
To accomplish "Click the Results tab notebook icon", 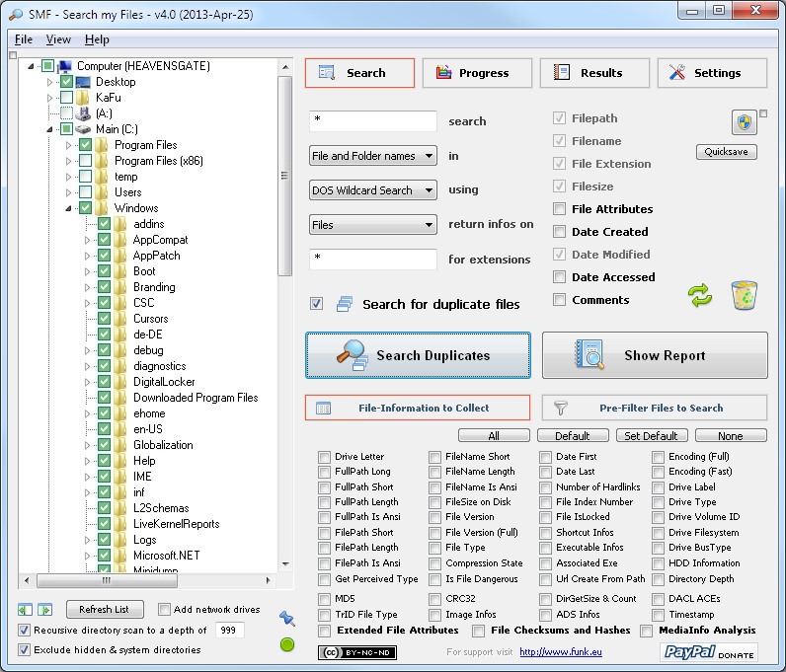I will (562, 73).
